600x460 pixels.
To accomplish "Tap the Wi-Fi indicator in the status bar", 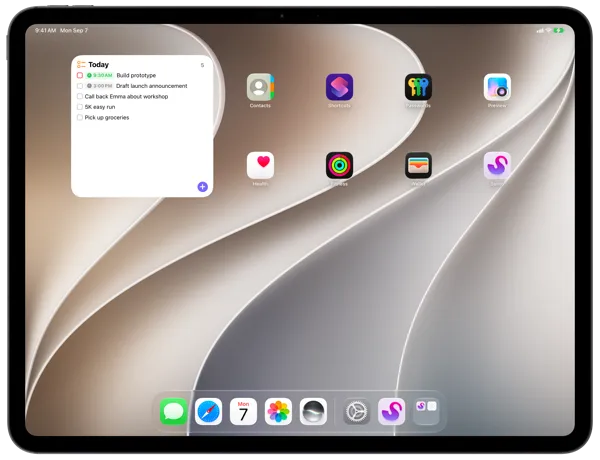I will click(548, 30).
